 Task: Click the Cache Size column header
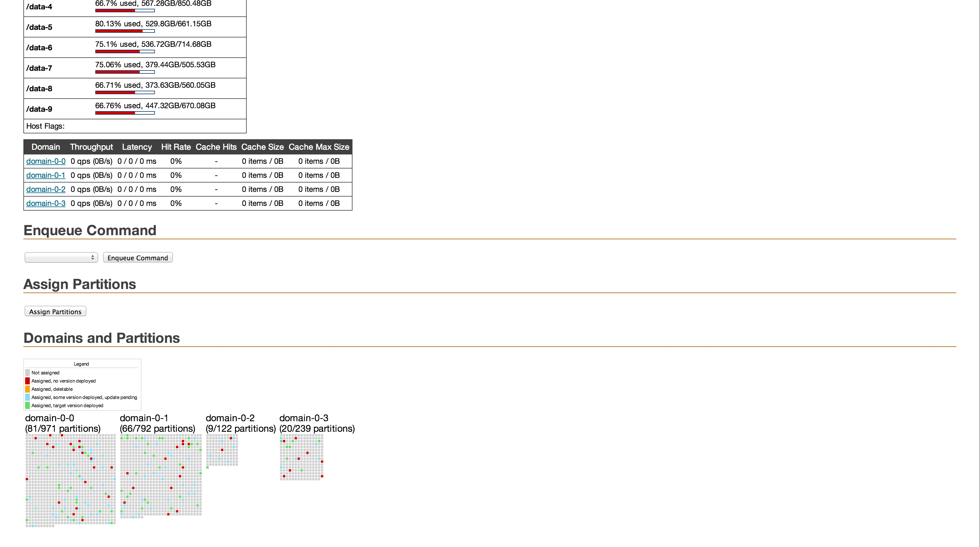(x=262, y=147)
